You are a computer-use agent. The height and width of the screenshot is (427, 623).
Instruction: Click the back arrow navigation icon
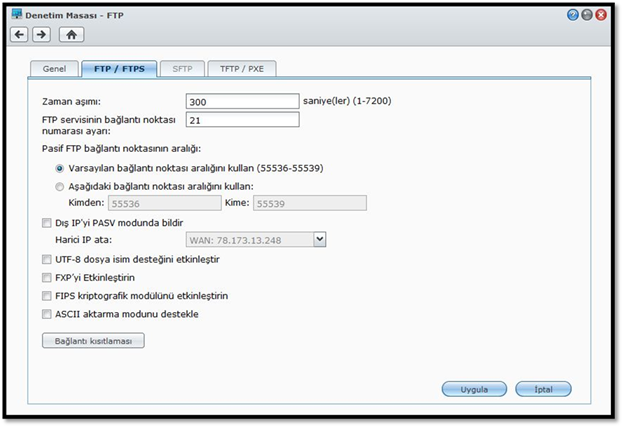(x=20, y=34)
